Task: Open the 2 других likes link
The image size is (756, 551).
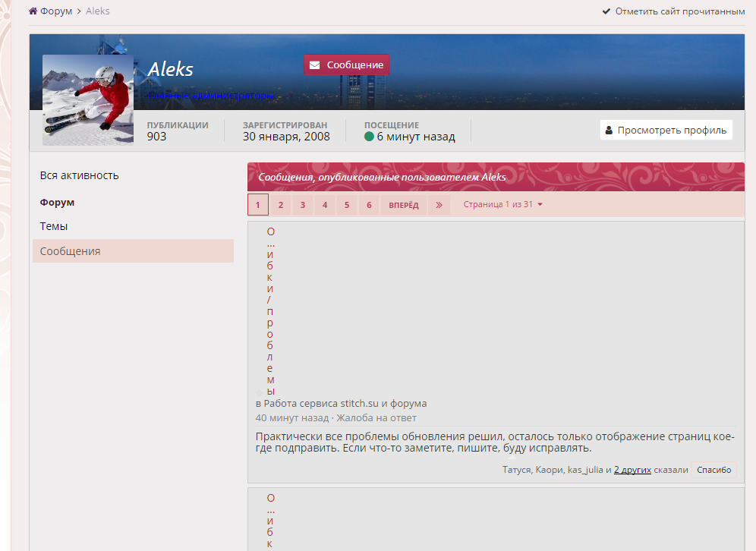Action: [632, 470]
